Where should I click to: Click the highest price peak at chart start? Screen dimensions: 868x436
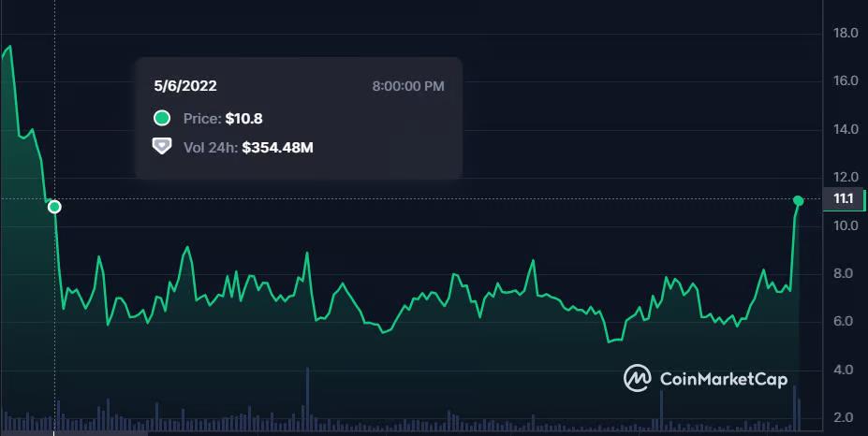[x=9, y=47]
